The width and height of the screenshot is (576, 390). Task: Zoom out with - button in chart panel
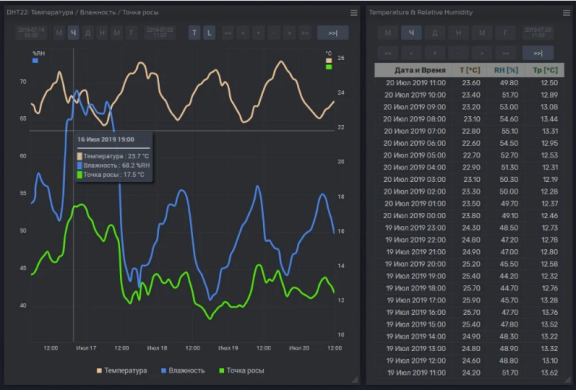pos(274,33)
